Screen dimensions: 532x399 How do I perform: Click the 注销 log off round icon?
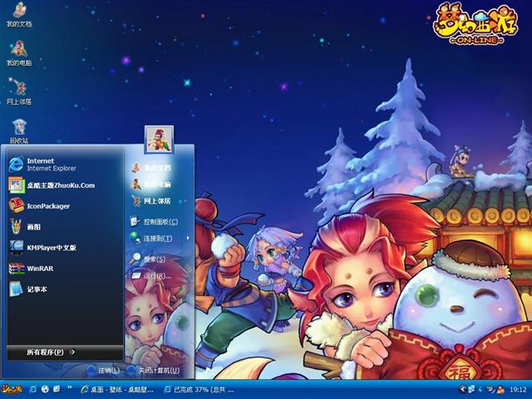[91, 370]
